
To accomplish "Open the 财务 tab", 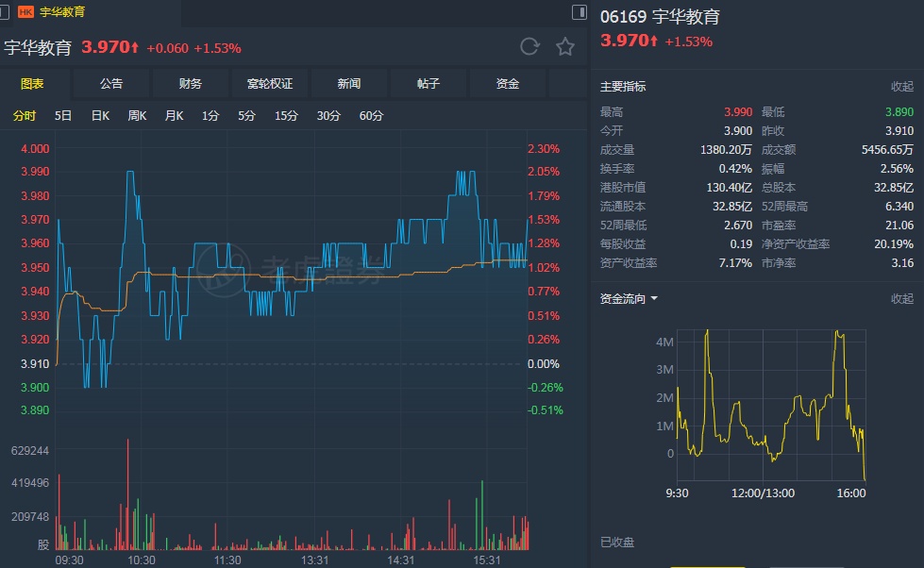I will [191, 84].
